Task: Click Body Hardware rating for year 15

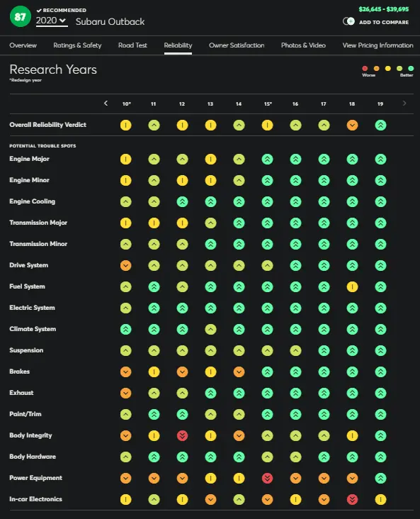Action: tap(267, 457)
